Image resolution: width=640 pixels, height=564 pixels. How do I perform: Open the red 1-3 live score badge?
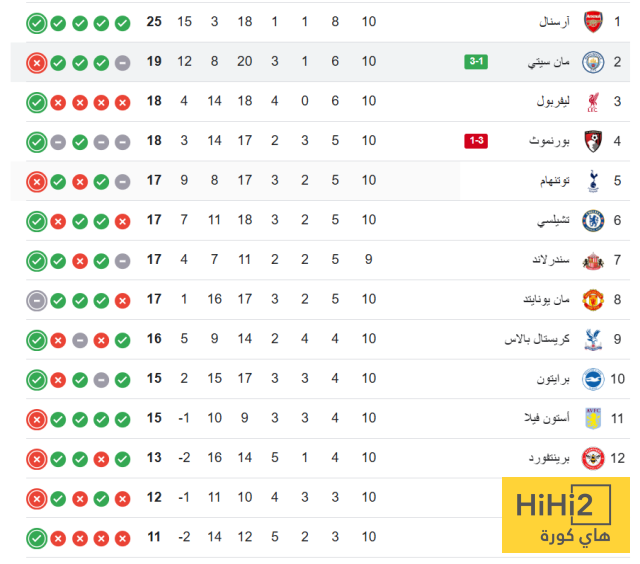pyautogui.click(x=476, y=141)
